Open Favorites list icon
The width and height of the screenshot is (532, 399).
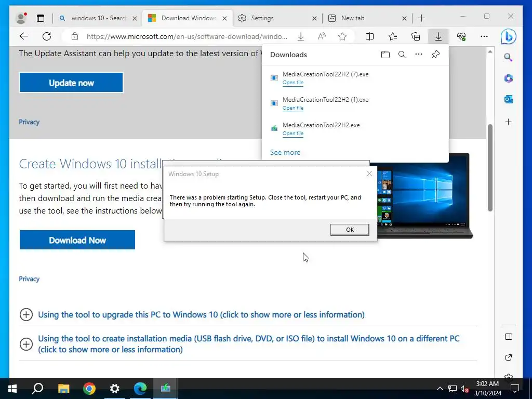(x=393, y=36)
